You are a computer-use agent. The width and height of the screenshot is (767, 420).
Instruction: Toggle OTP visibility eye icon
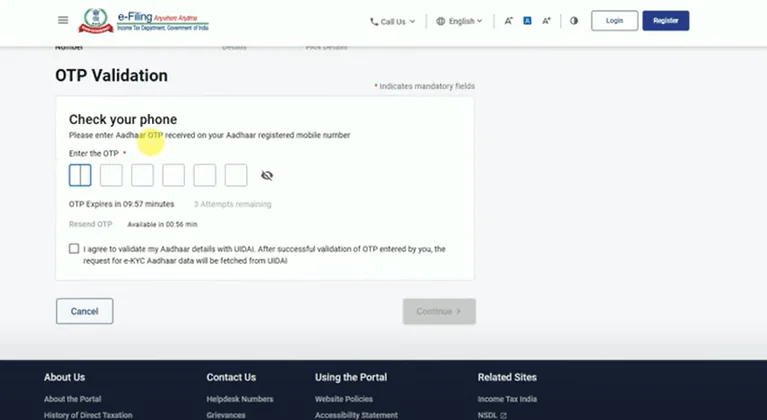pos(267,176)
